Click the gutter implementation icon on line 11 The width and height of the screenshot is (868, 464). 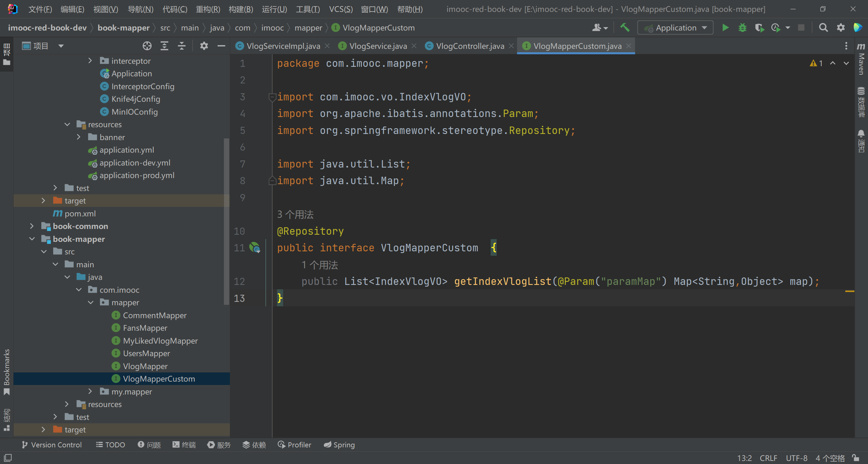coord(255,248)
